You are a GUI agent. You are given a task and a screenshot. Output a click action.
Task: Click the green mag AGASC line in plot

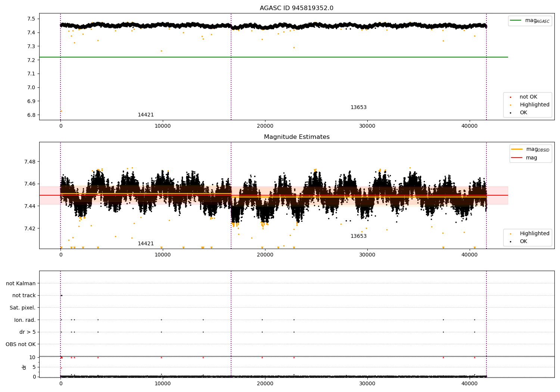click(273, 57)
